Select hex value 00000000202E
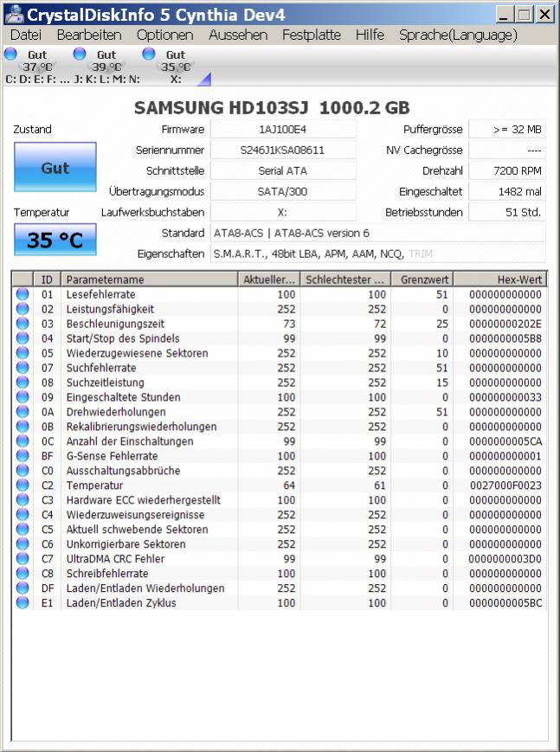The image size is (560, 752). (505, 324)
